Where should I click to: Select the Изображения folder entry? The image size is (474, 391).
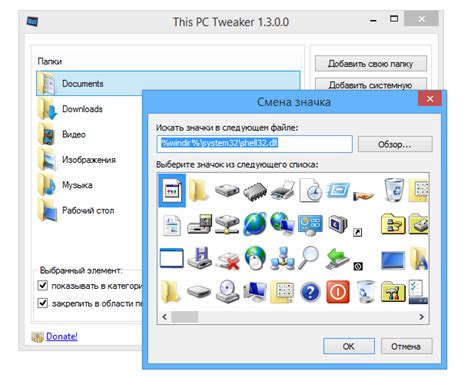click(x=90, y=160)
